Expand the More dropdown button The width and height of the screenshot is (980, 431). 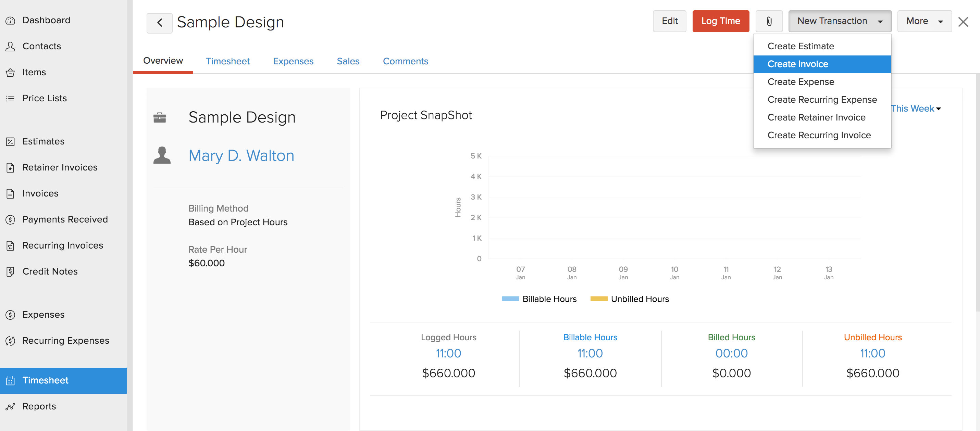pyautogui.click(x=924, y=21)
